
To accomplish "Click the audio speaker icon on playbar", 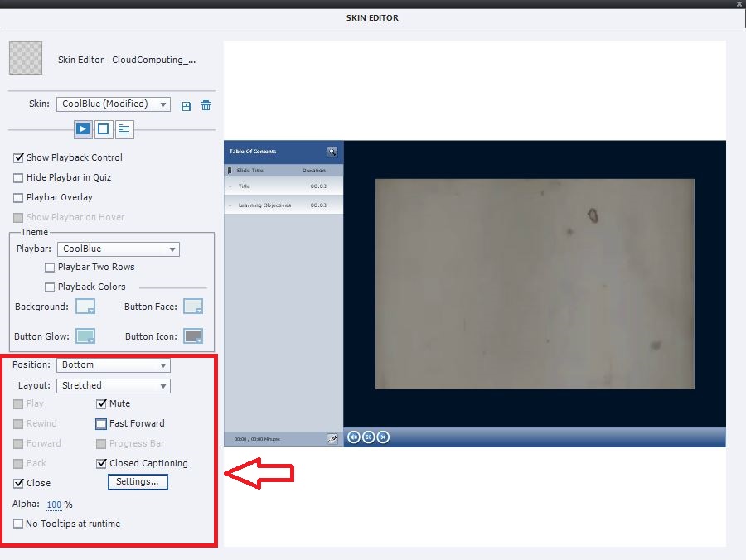I will [x=354, y=437].
